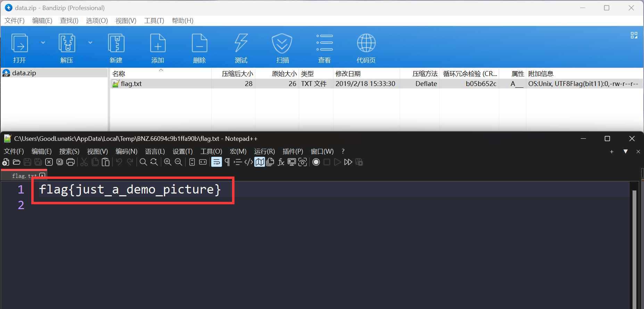Click the View list icon in Bandizip
644x309 pixels.
(x=324, y=43)
